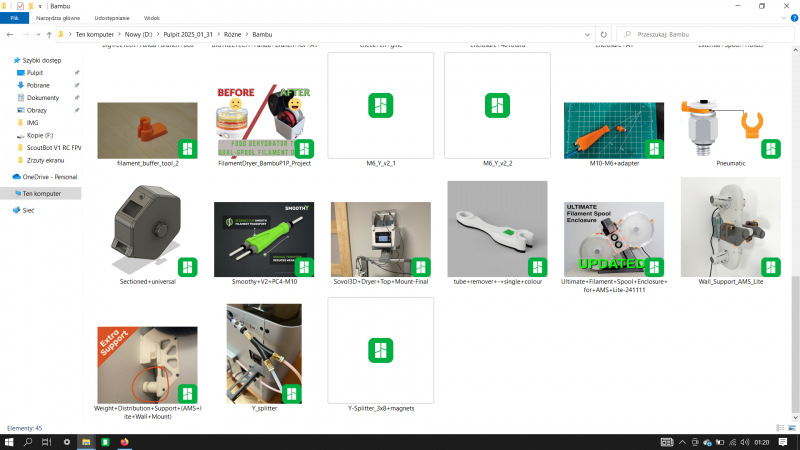Select the M6_Y_v2_1 file
This screenshot has height=450, width=800.
381,110
